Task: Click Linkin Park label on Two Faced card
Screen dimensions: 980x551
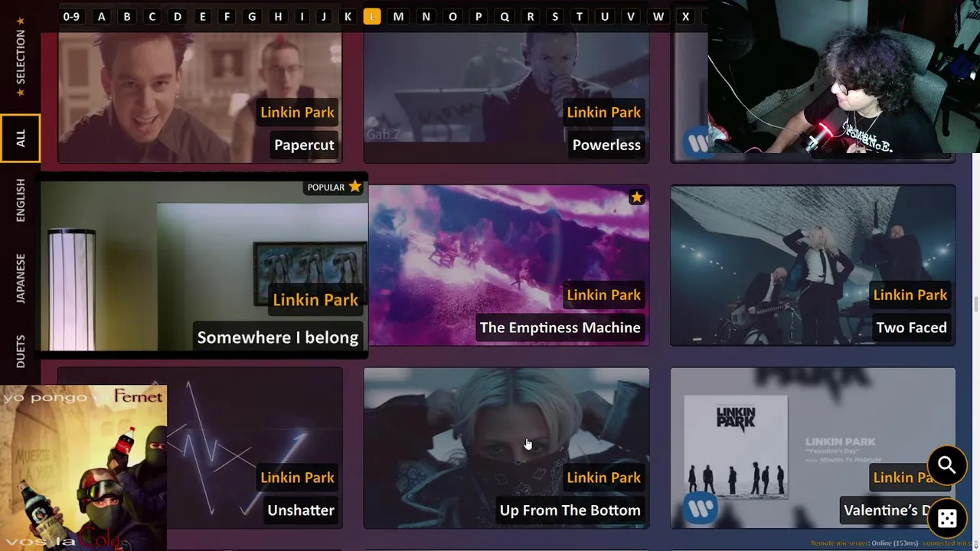Action: point(910,295)
